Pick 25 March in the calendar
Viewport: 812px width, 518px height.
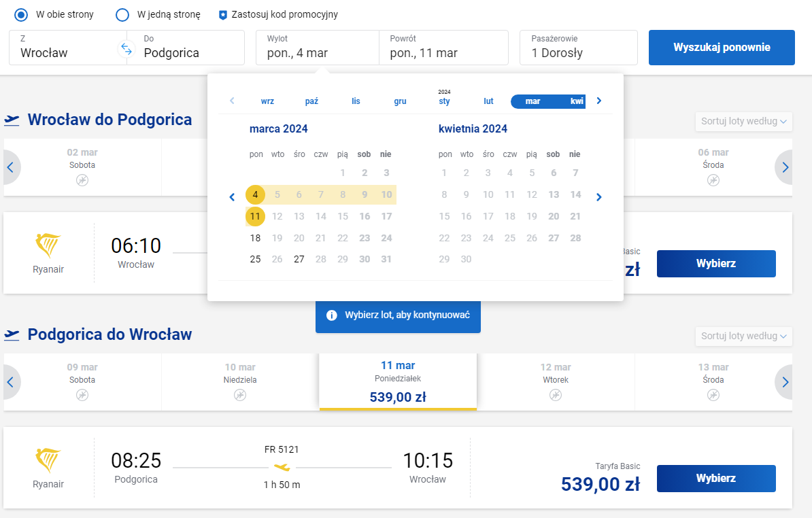pyautogui.click(x=255, y=259)
